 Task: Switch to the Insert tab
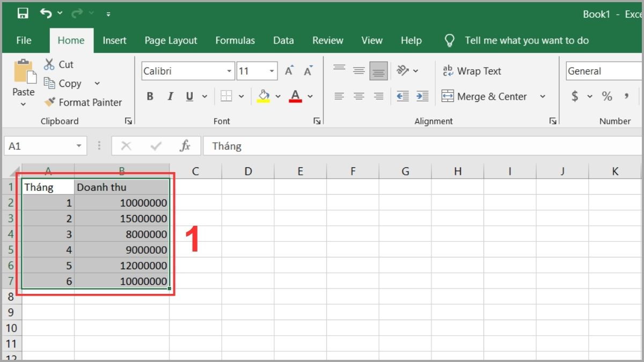pos(114,40)
